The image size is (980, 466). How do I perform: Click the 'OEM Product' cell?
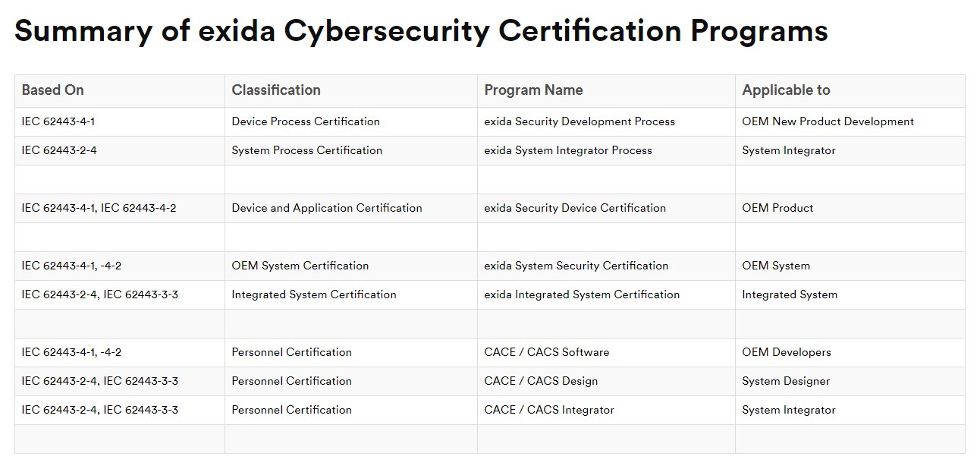(x=850, y=208)
